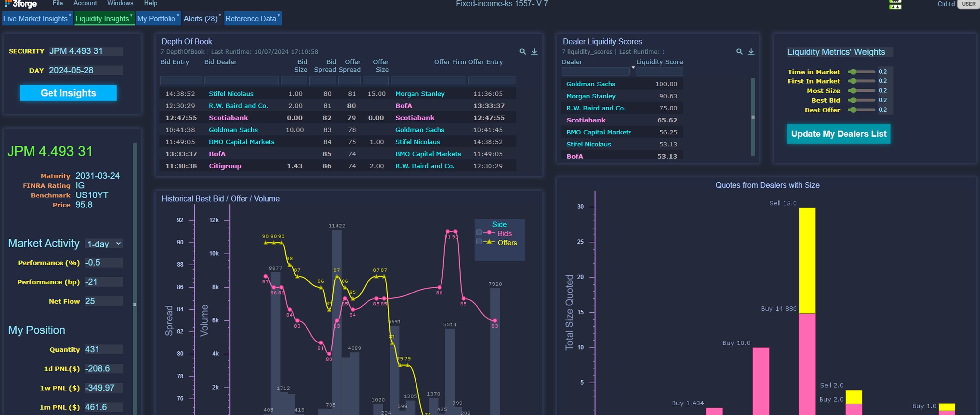980x415 pixels.
Task: Click the Dealer filter box
Action: pos(595,71)
